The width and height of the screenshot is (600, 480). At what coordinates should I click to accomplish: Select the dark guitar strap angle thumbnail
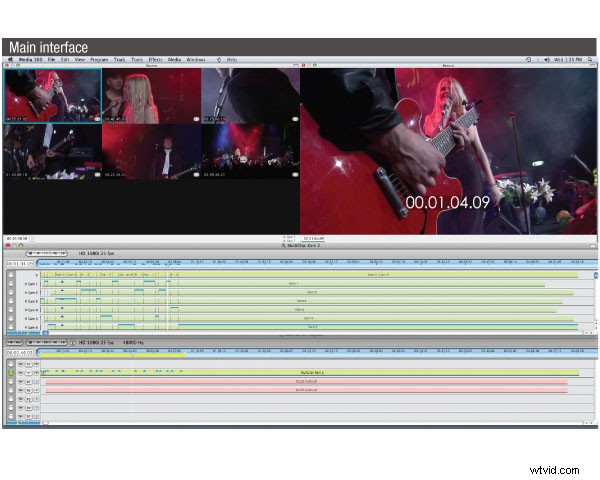pyautogui.click(x=251, y=96)
